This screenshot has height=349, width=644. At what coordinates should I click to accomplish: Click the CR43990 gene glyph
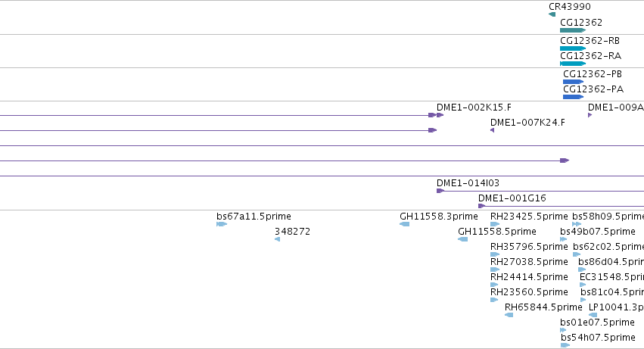[552, 14]
